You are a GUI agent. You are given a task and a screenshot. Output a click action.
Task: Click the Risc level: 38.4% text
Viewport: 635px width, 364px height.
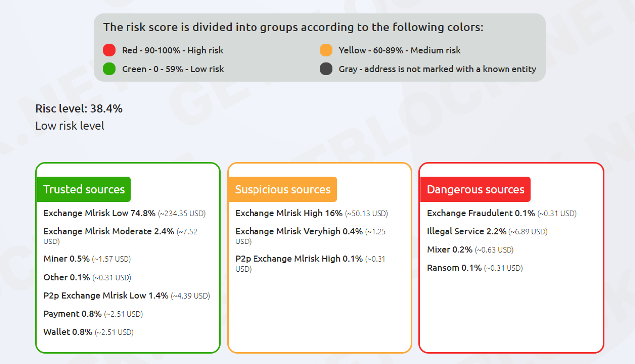[79, 108]
